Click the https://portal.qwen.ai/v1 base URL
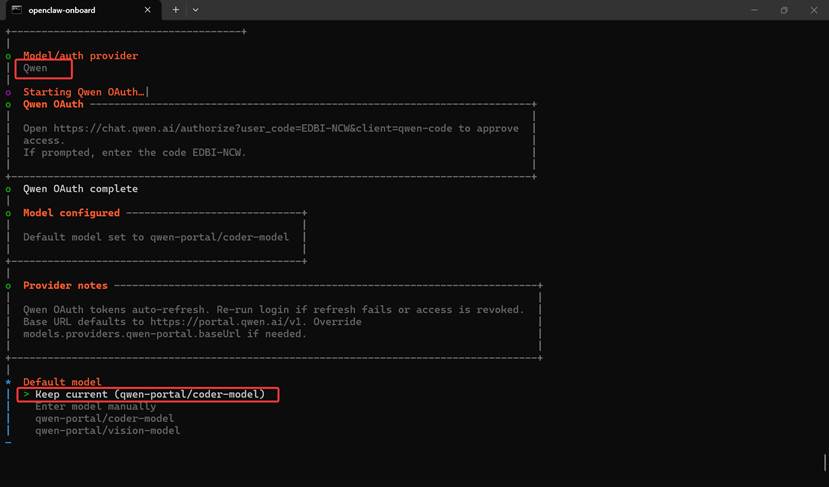Image resolution: width=829 pixels, height=487 pixels. tap(228, 321)
